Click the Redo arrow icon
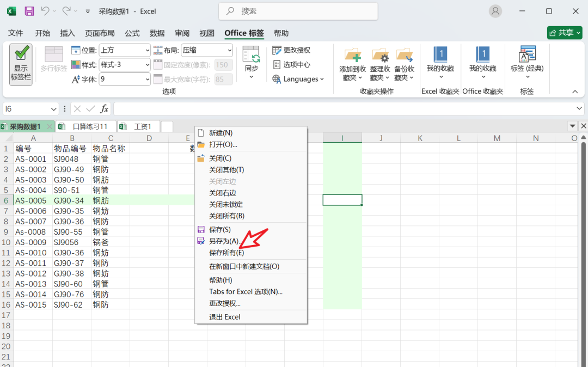 (x=66, y=11)
